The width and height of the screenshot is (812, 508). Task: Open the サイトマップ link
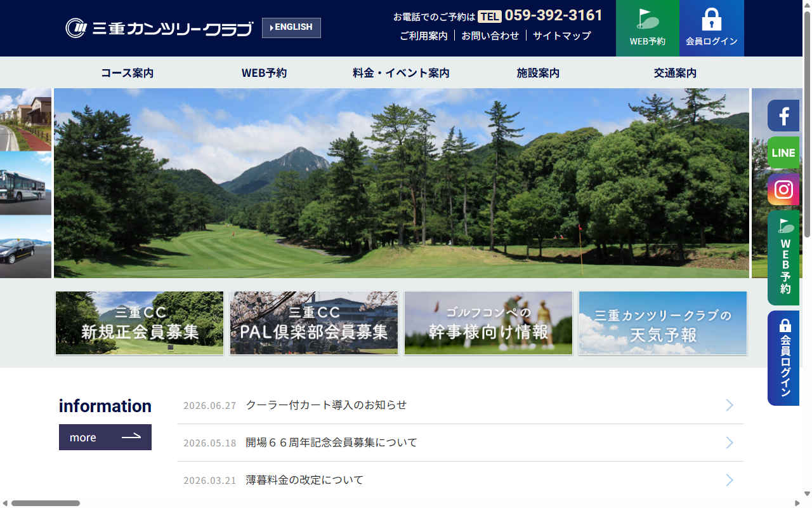coord(561,36)
